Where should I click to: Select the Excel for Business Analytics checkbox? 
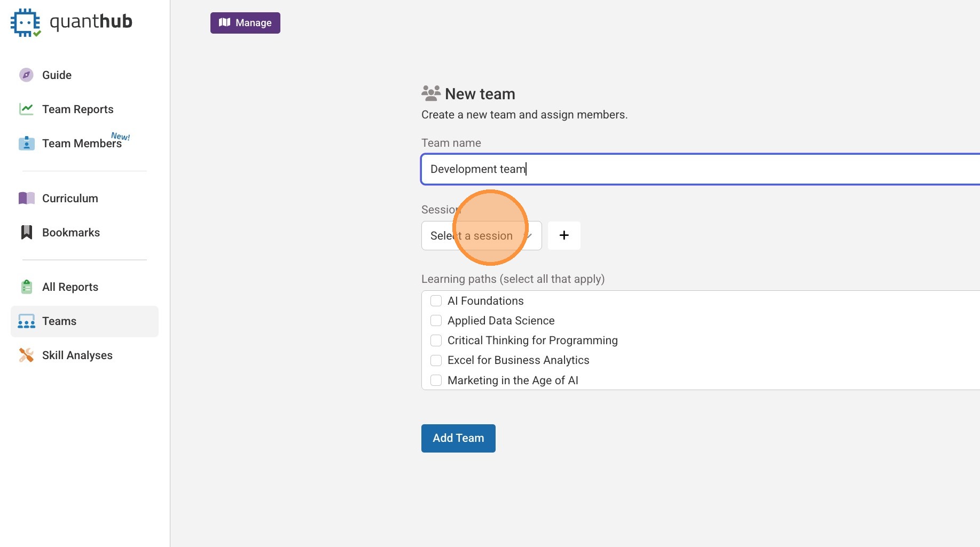(x=436, y=360)
